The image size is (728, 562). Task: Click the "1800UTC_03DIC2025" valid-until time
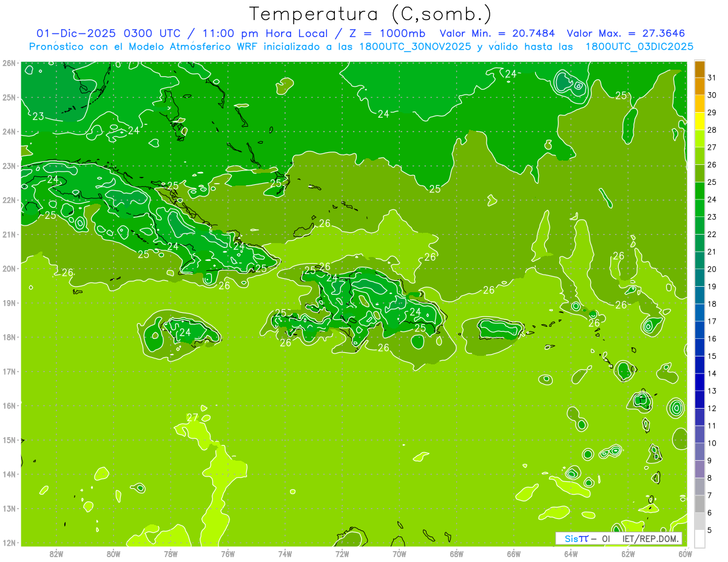(639, 47)
